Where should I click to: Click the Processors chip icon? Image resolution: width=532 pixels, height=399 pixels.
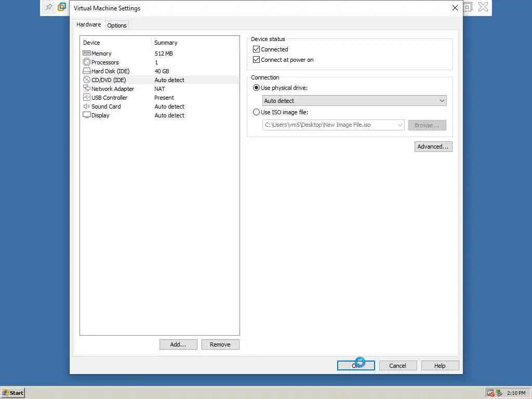87,62
